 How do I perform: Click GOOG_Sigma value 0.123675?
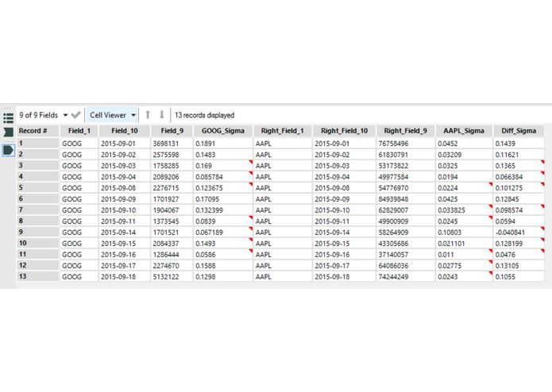pyautogui.click(x=223, y=188)
